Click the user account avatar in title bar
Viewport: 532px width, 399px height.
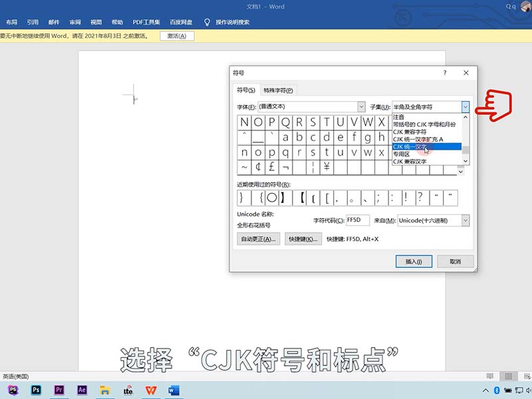click(x=526, y=6)
